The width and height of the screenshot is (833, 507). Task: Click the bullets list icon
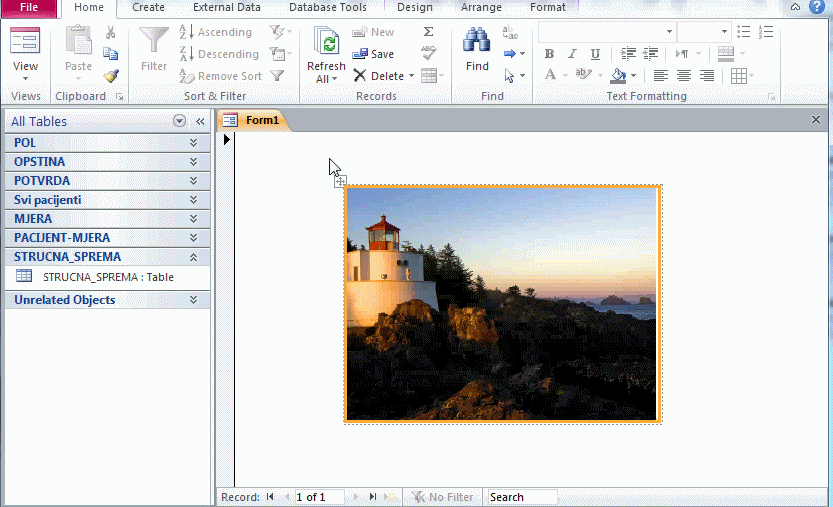pyautogui.click(x=743, y=32)
